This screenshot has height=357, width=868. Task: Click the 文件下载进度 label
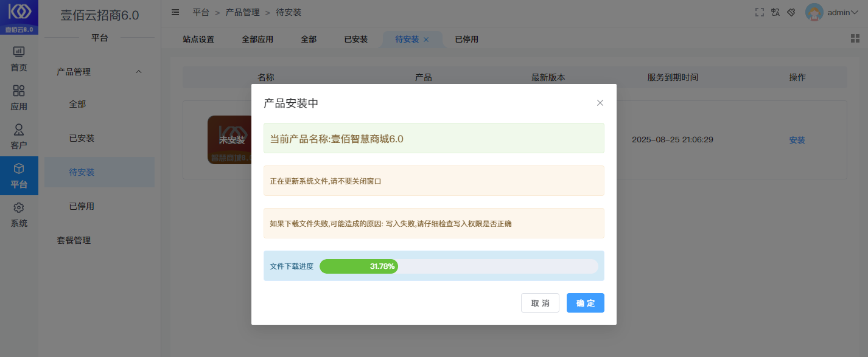click(x=292, y=266)
